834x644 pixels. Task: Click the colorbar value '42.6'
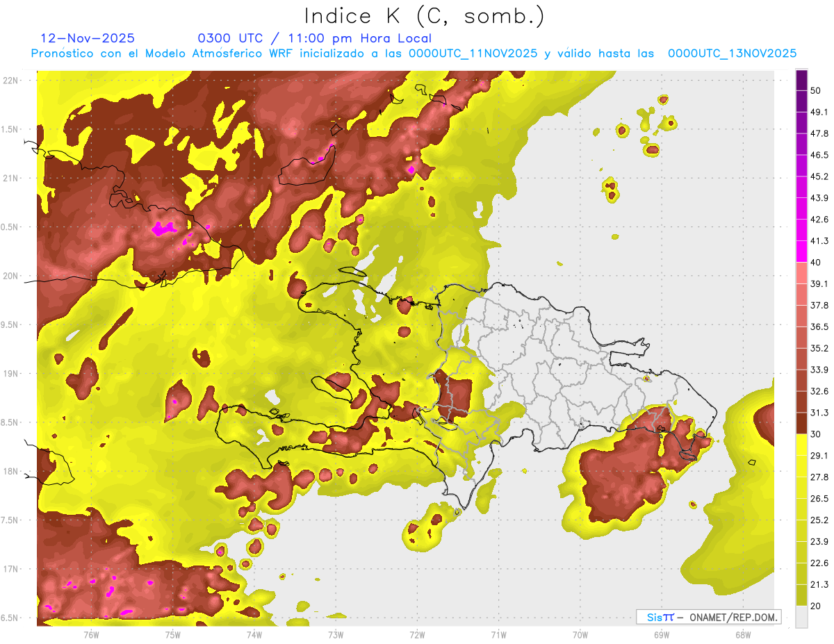point(819,220)
